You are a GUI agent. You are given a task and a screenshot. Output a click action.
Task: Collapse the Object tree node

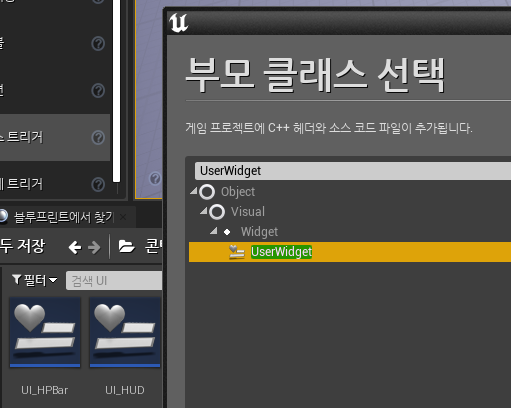click(x=194, y=191)
